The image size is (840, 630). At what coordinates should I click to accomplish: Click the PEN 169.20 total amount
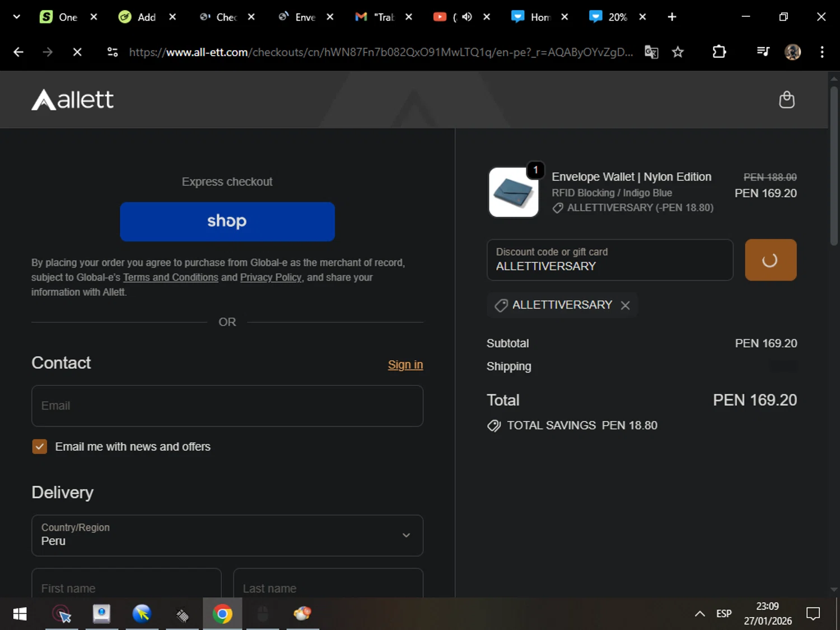click(755, 400)
